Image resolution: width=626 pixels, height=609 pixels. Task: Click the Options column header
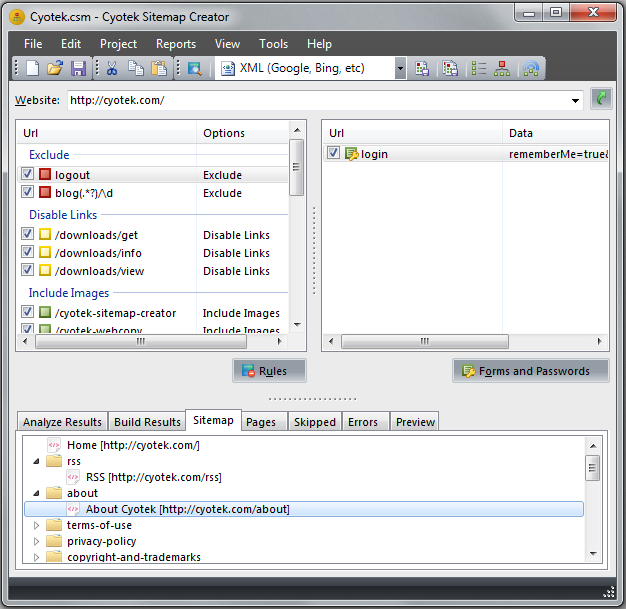[242, 133]
